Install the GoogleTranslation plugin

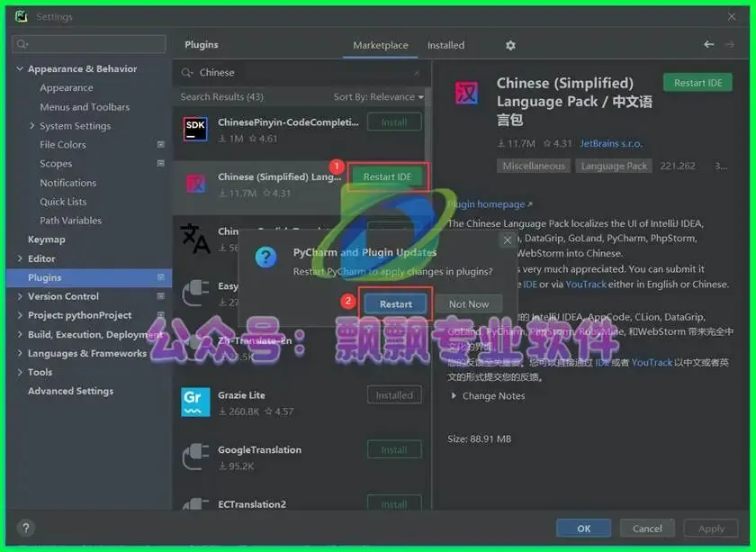point(394,449)
